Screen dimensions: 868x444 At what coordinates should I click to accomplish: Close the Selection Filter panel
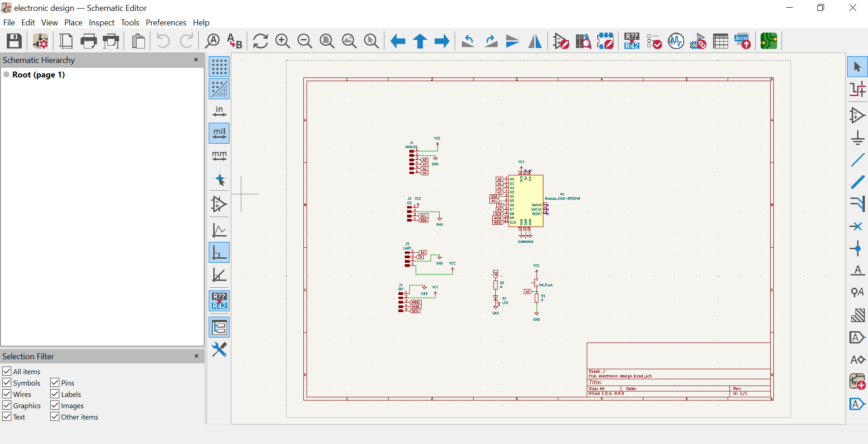tap(197, 356)
